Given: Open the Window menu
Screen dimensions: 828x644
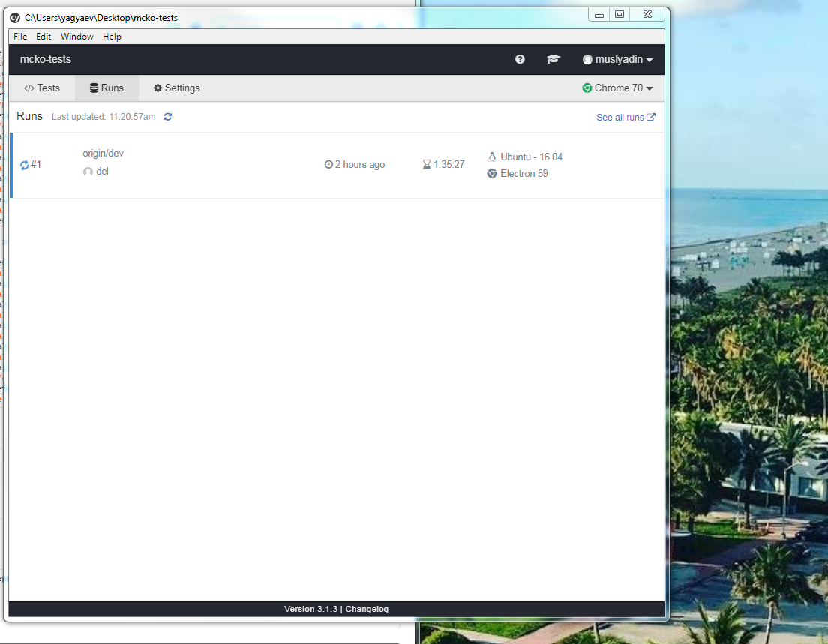Looking at the screenshot, I should [x=76, y=36].
